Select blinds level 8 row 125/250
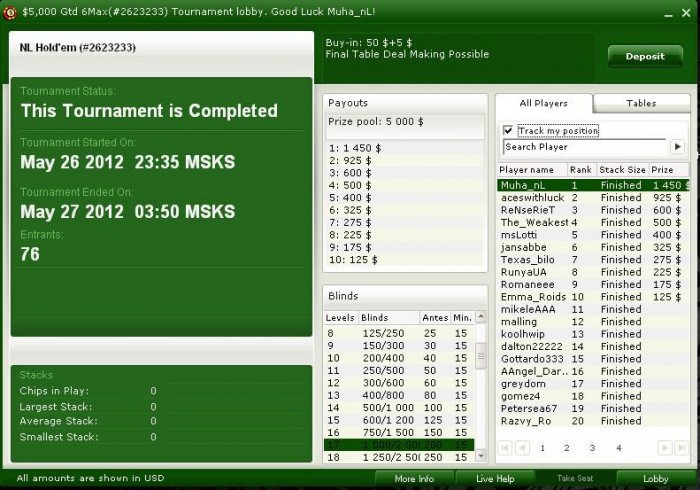The height and width of the screenshot is (490, 700). point(399,333)
